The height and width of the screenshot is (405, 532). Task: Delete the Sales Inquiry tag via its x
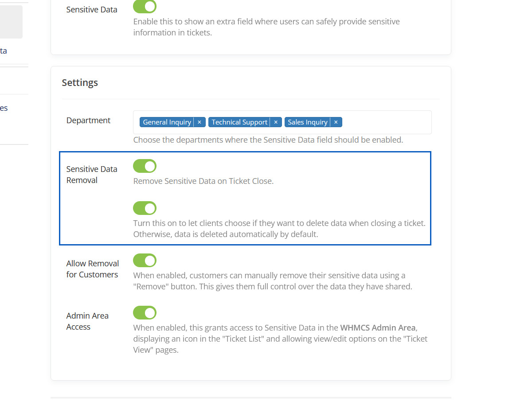pyautogui.click(x=336, y=122)
